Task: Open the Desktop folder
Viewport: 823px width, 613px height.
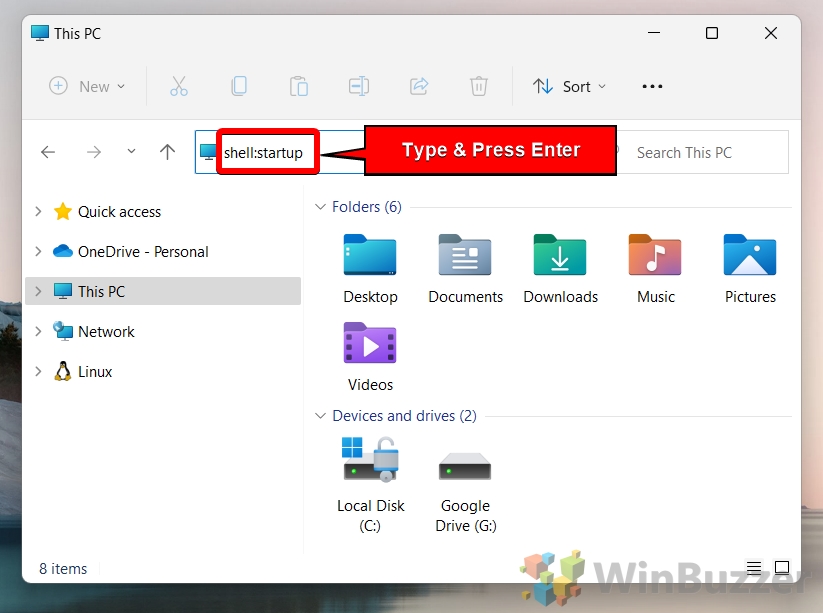Action: click(x=370, y=268)
